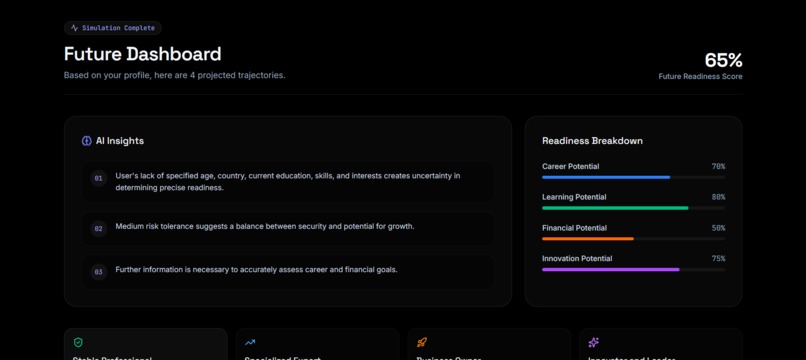
Task: Click the green shield icon card
Action: pos(145,344)
